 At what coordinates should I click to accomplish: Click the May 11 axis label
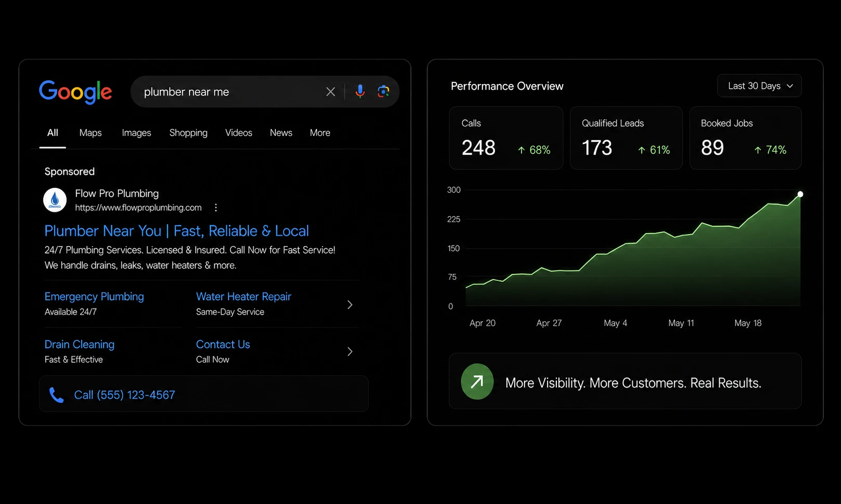(681, 323)
